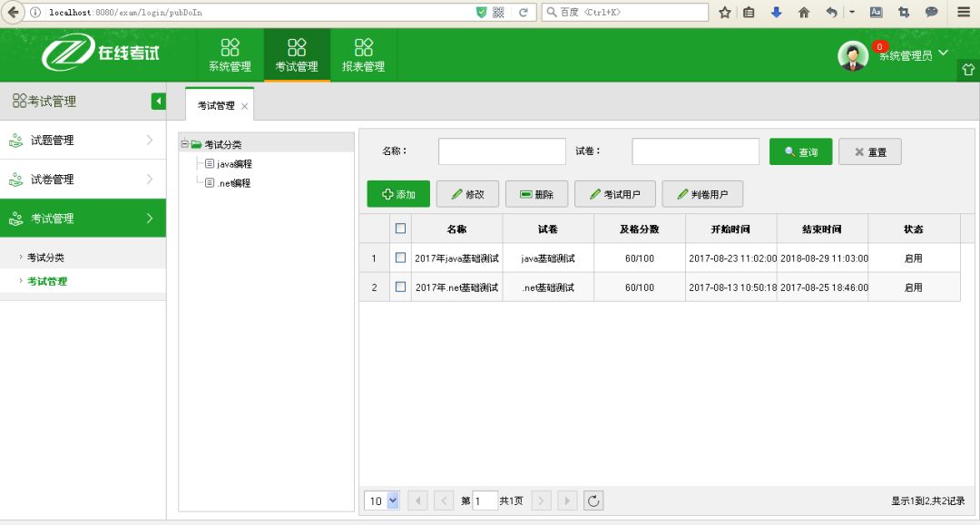Open the page size dropdown showing 10
Viewport: 980px width, 525px height.
coord(382,501)
